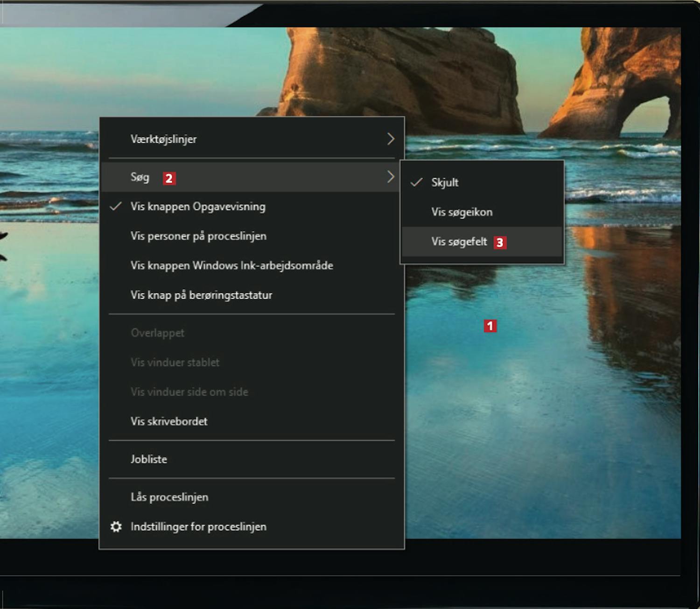Expand the Værktøjslinjer chevron arrow

[x=391, y=139]
